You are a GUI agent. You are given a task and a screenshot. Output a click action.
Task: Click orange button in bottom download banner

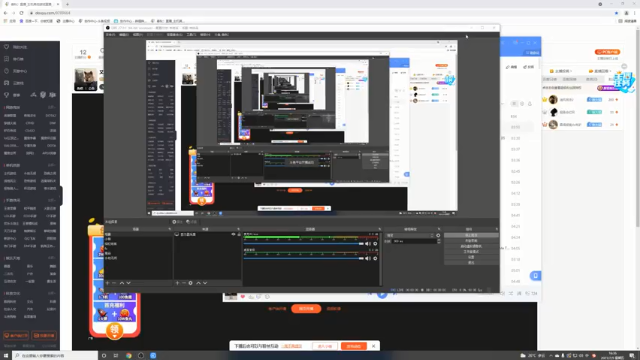coord(353,346)
